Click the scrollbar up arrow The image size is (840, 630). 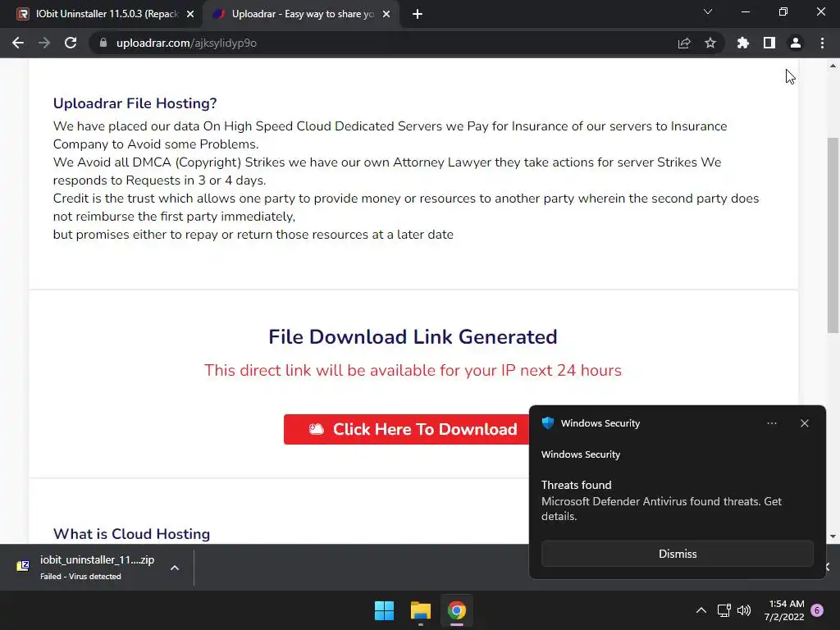pyautogui.click(x=833, y=66)
